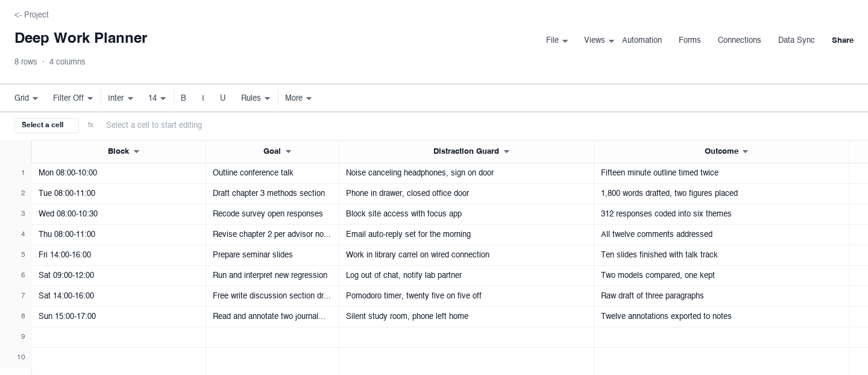The height and width of the screenshot is (375, 868).
Task: Select Two models compared, one kept
Action: [722, 276]
